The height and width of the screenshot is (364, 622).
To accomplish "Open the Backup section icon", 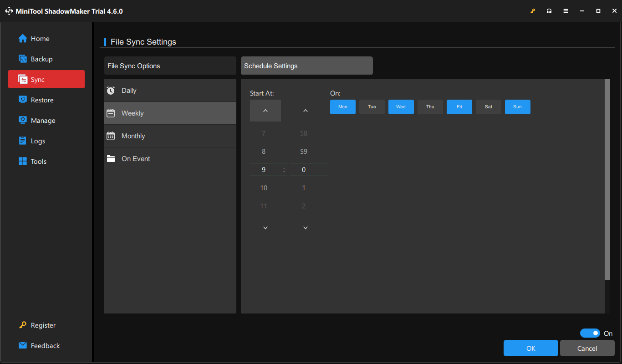I will pyautogui.click(x=23, y=59).
